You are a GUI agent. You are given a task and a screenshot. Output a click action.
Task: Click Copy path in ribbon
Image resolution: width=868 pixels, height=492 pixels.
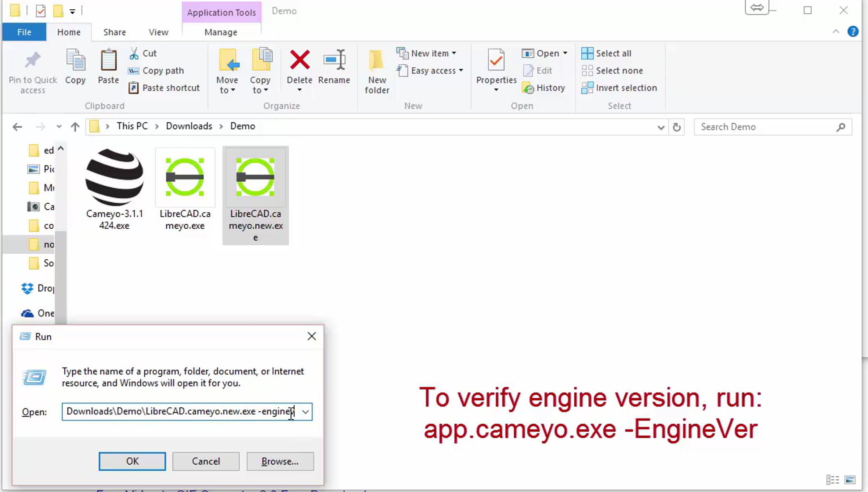156,71
